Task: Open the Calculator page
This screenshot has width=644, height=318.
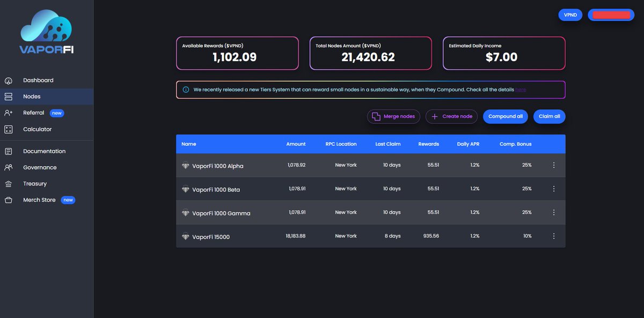Action: pos(47,129)
